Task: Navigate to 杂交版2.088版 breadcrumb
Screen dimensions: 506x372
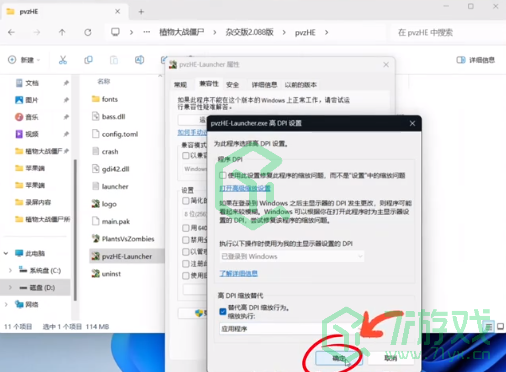Action: coord(249,32)
